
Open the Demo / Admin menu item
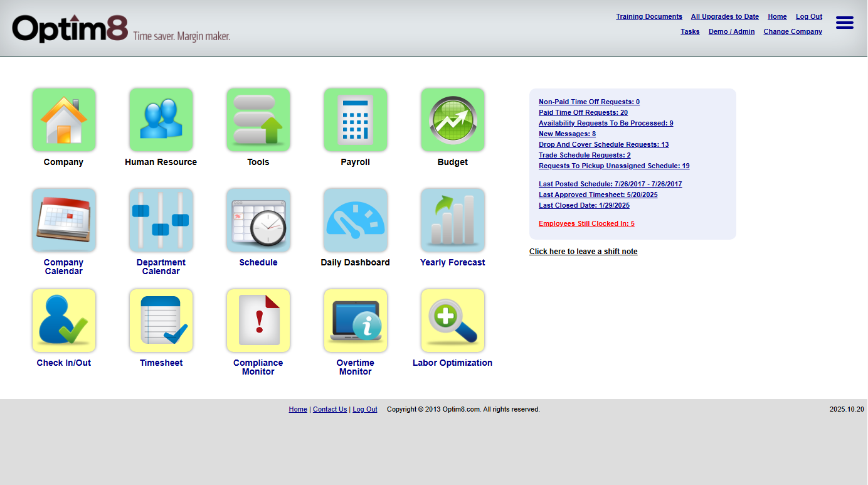click(731, 31)
